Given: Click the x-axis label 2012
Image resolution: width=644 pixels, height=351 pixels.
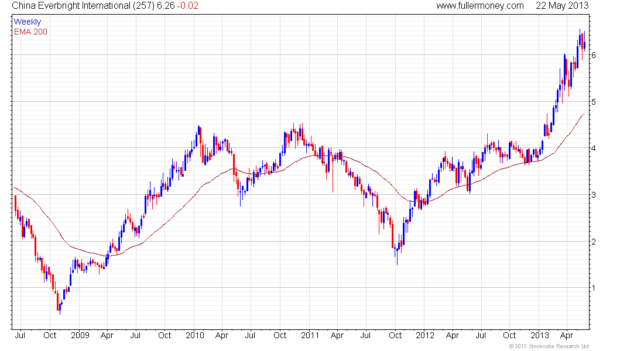Looking at the screenshot, I should 424,335.
